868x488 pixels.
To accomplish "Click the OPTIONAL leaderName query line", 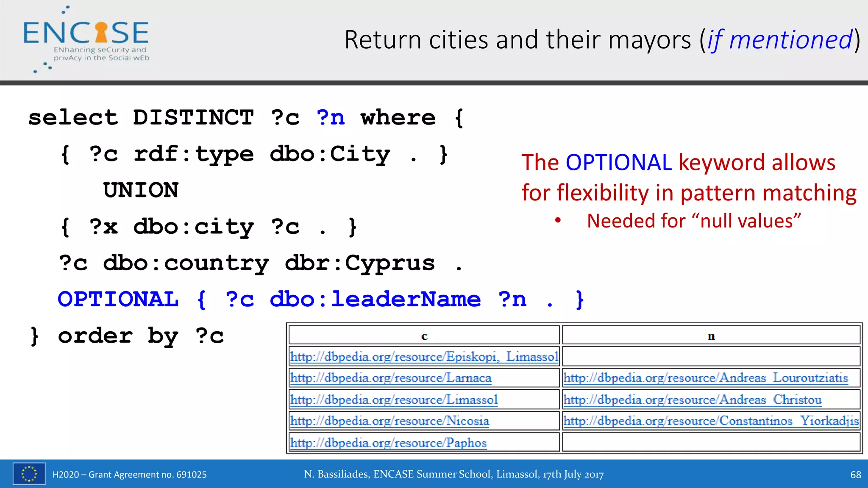I will coord(320,299).
